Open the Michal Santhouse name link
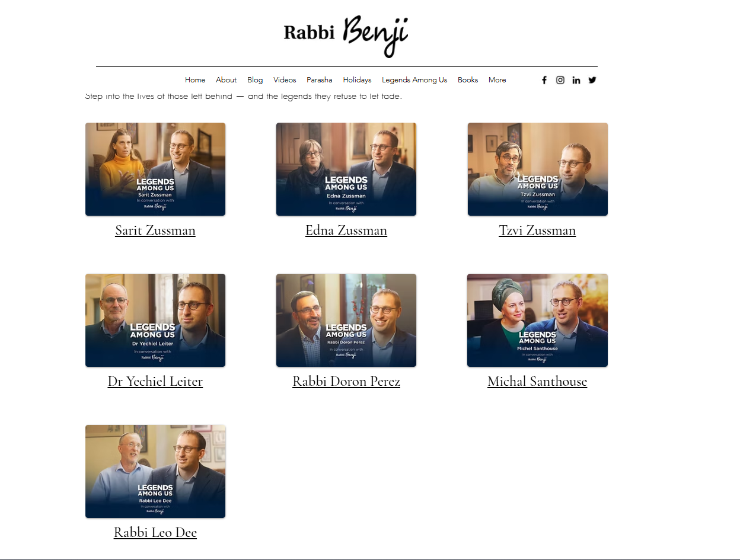The height and width of the screenshot is (560, 740). click(537, 382)
